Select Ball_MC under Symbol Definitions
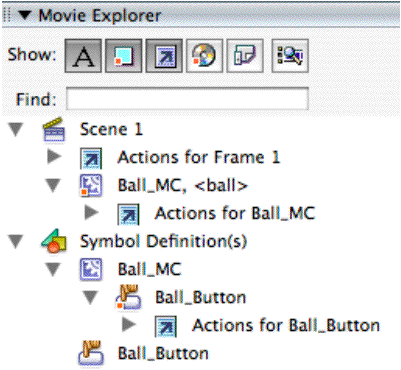 click(150, 269)
